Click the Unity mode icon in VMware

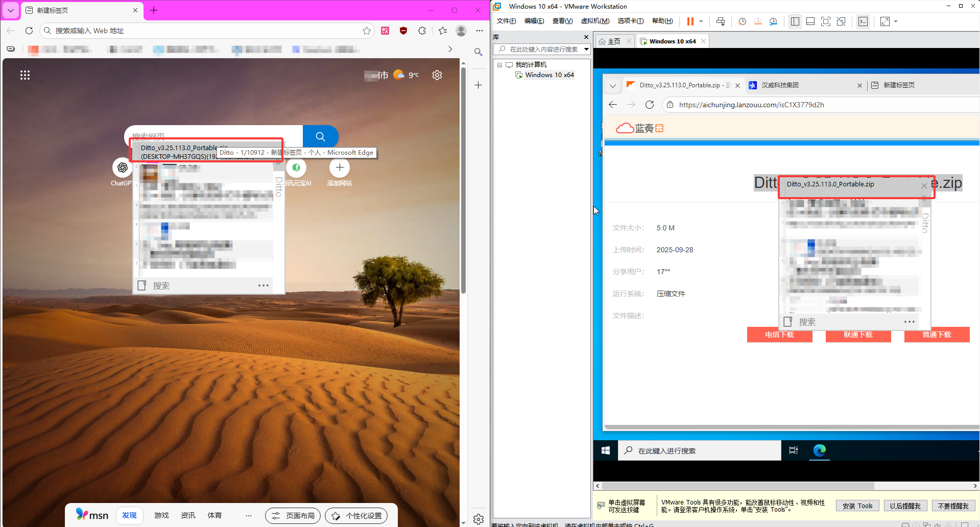pos(841,21)
